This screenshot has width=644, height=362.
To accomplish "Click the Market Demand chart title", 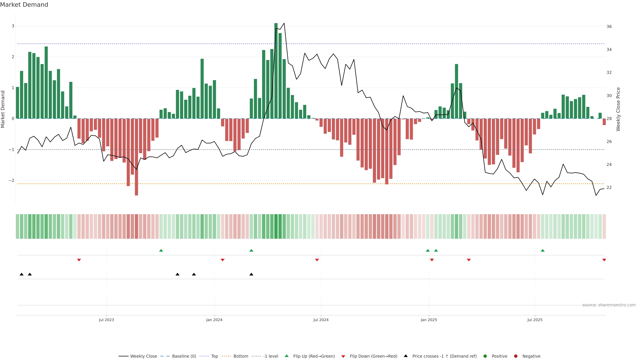I will (x=24, y=5).
